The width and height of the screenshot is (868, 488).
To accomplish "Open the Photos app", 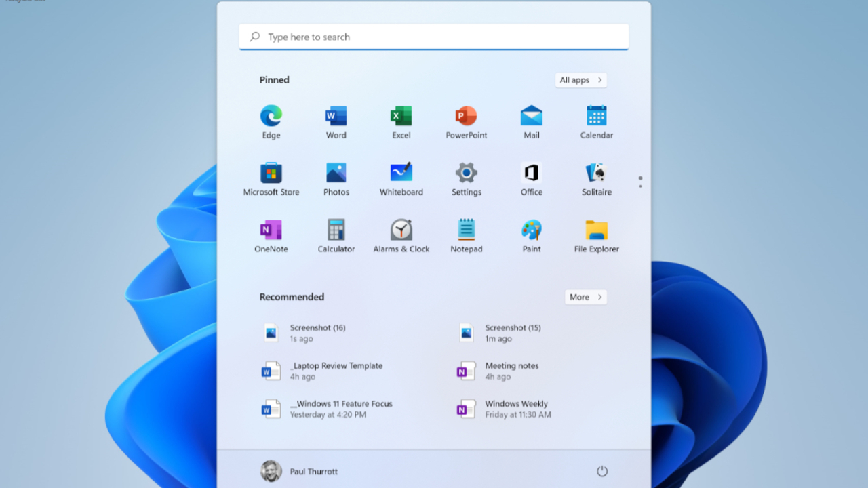I will point(336,179).
